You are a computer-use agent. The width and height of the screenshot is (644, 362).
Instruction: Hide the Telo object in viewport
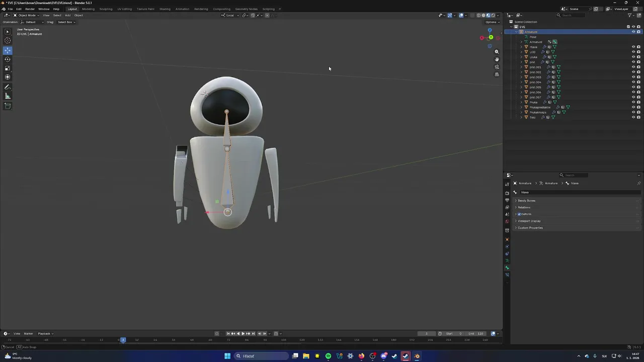(x=633, y=117)
